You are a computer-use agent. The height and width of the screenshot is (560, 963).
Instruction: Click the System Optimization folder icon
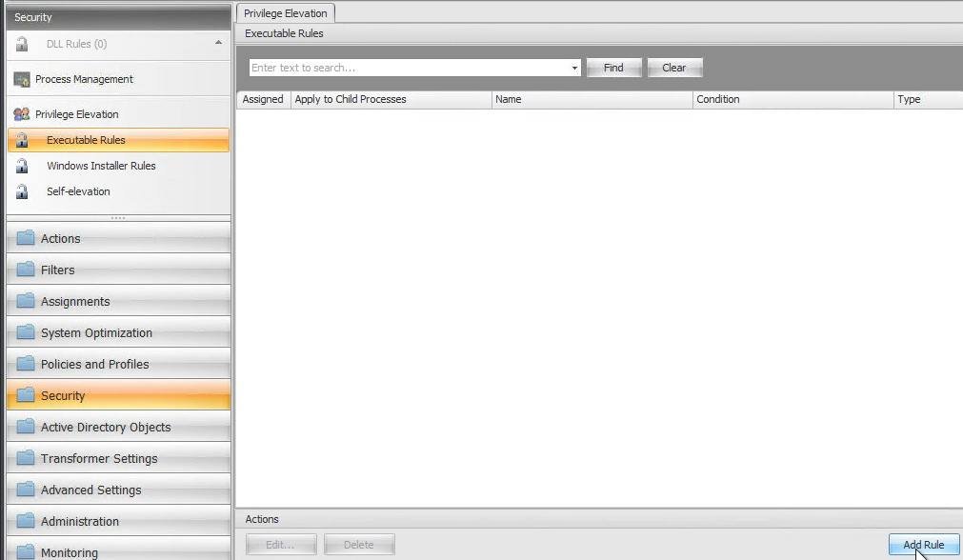pos(25,332)
